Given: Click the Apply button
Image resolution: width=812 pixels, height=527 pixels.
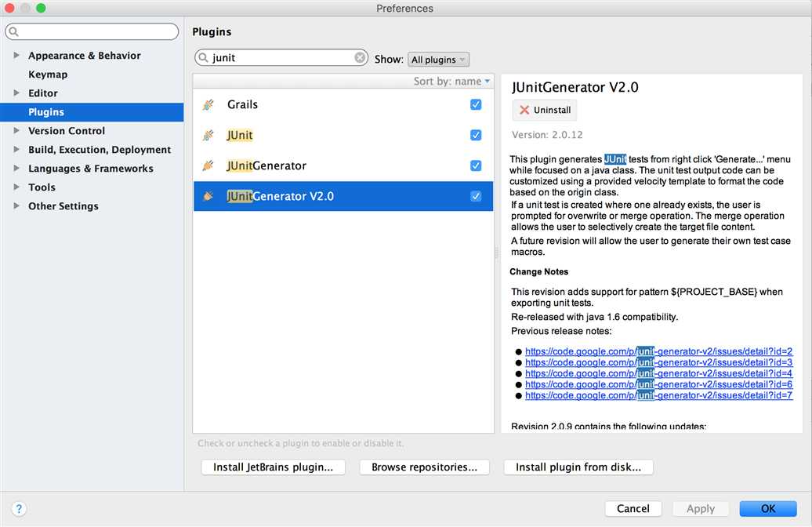Looking at the screenshot, I should tap(700, 509).
